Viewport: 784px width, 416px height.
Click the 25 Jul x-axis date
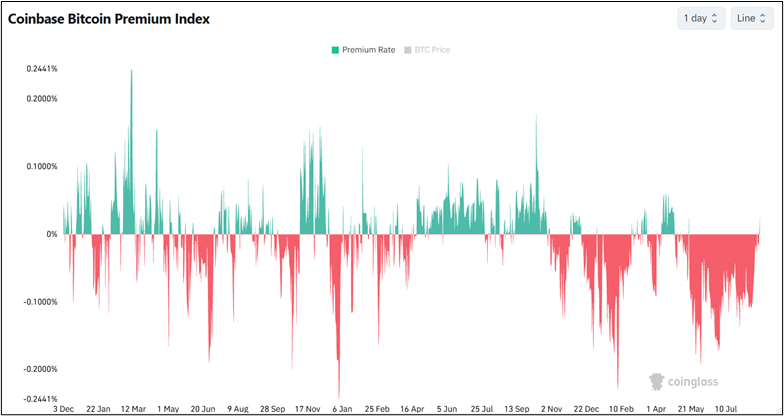pos(482,408)
